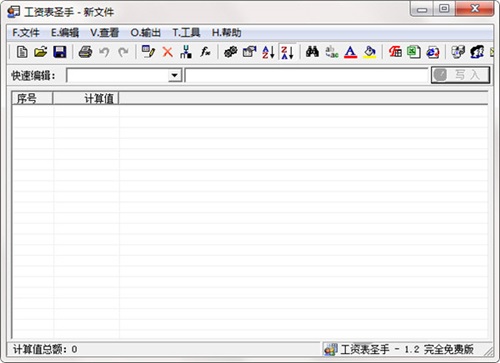The width and height of the screenshot is (500, 363).
Task: Expand the 快速编辑 dropdown arrow
Action: (175, 75)
